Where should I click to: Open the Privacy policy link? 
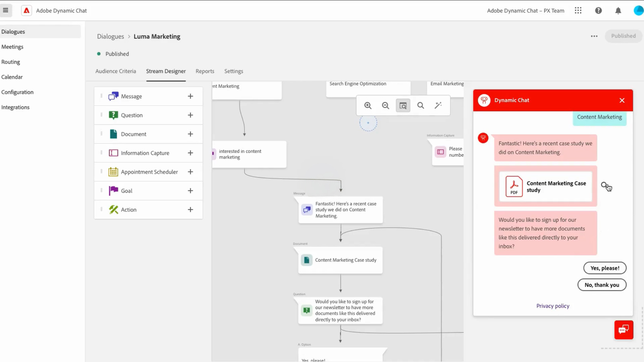pyautogui.click(x=553, y=306)
